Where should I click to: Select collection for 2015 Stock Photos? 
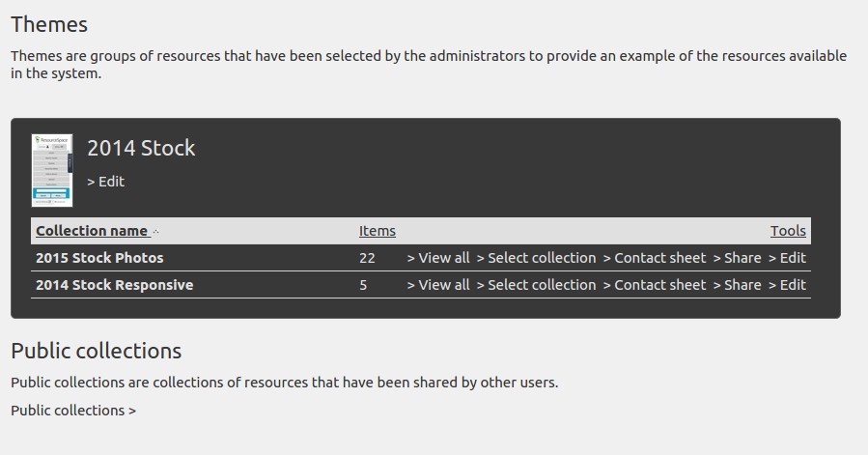pos(536,258)
